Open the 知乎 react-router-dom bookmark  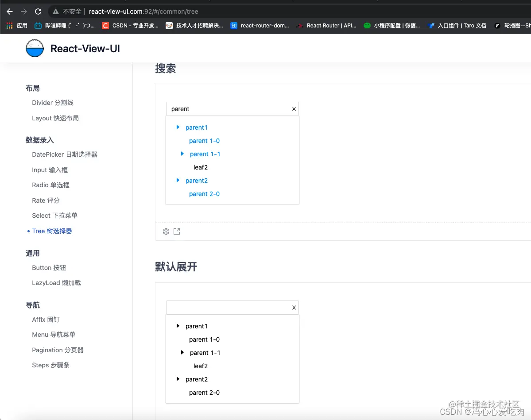233,25
